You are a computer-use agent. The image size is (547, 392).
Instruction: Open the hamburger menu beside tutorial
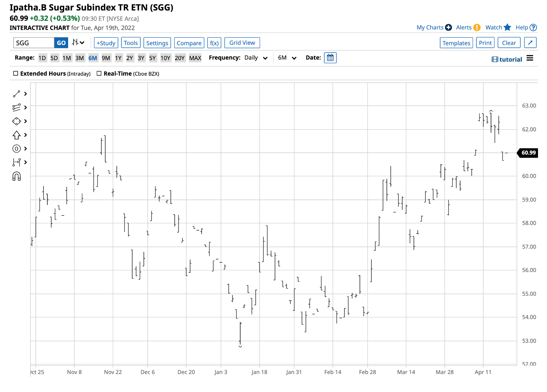point(530,58)
